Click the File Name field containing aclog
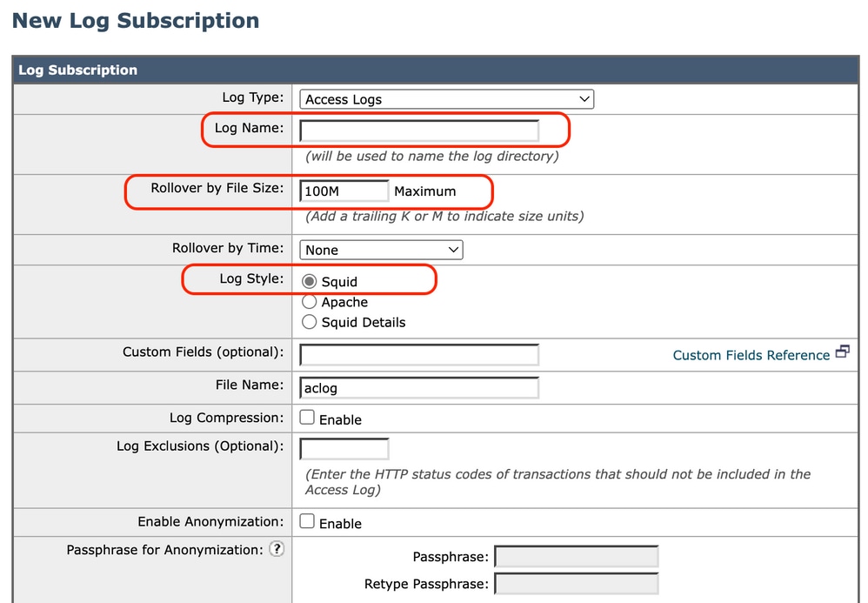Screen dimensions: 868x603 click(419, 387)
